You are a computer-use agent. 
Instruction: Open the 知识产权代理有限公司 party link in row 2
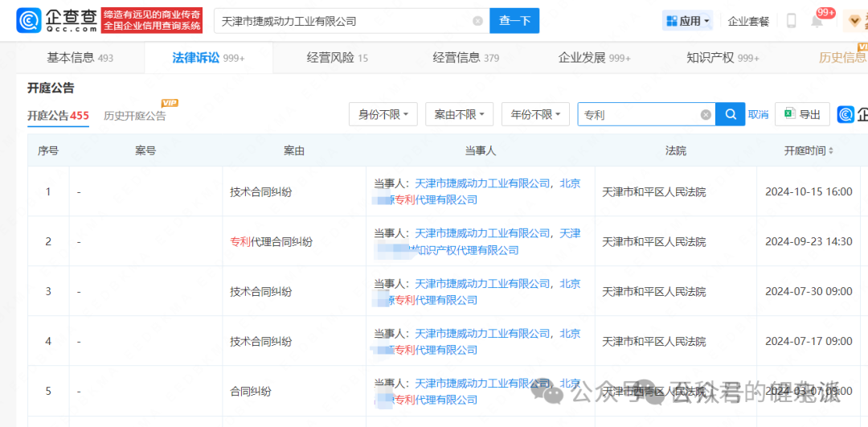pyautogui.click(x=467, y=250)
